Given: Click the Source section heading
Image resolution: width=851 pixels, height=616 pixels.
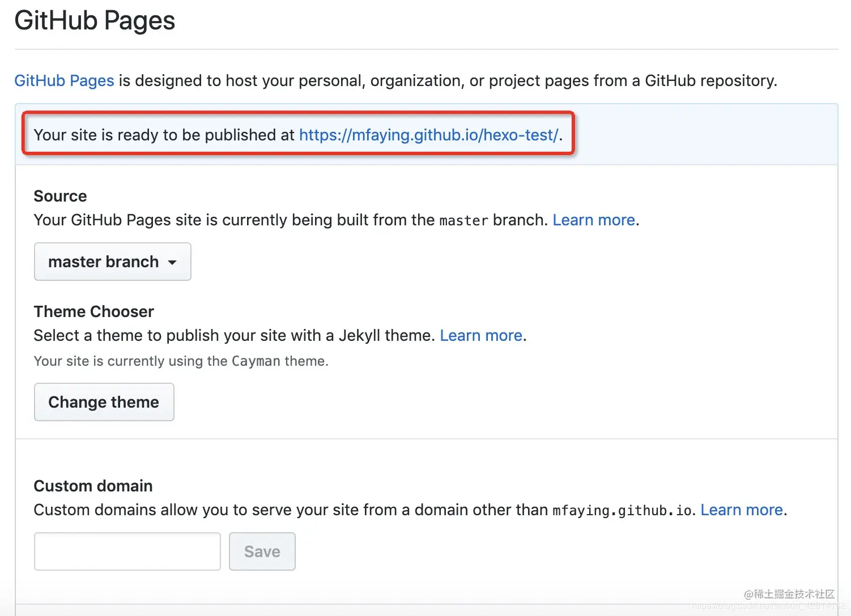Looking at the screenshot, I should [x=60, y=196].
